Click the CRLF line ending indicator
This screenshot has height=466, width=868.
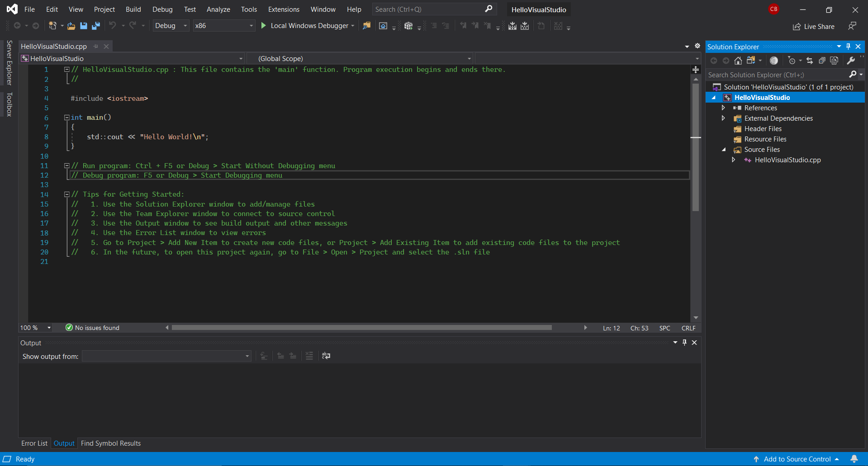click(x=688, y=328)
